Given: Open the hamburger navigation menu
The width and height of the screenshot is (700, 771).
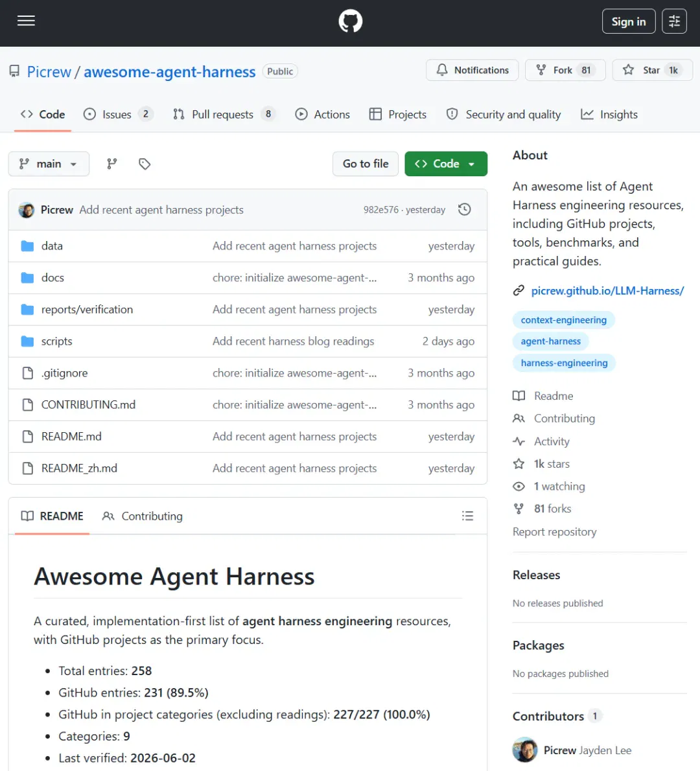Looking at the screenshot, I should 26,21.
